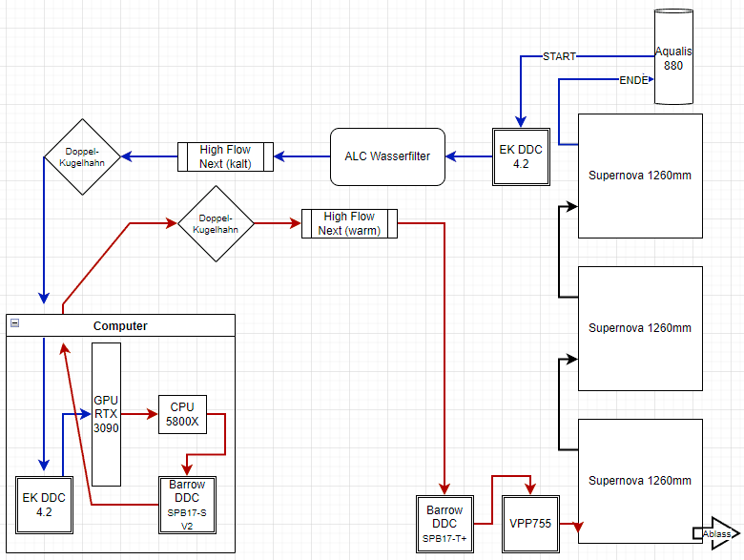Click the START connector label
The width and height of the screenshot is (744, 560).
[559, 56]
